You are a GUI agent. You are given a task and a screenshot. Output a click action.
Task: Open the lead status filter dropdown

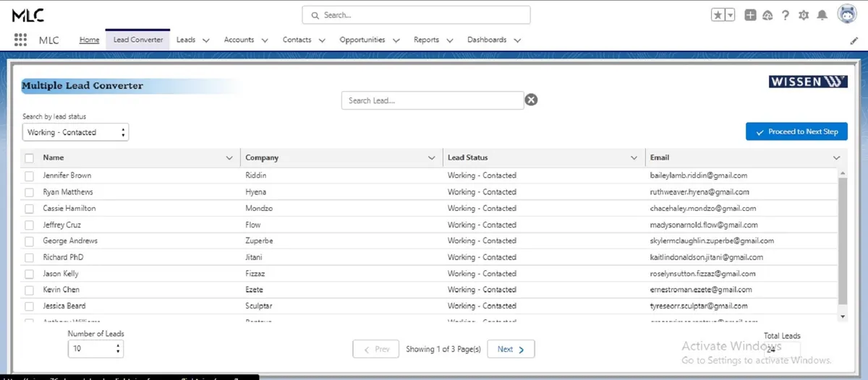point(75,132)
